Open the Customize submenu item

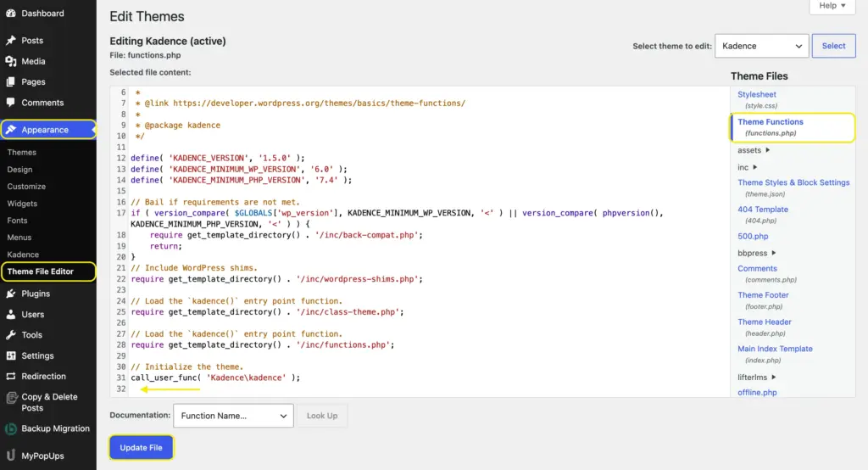coord(26,187)
